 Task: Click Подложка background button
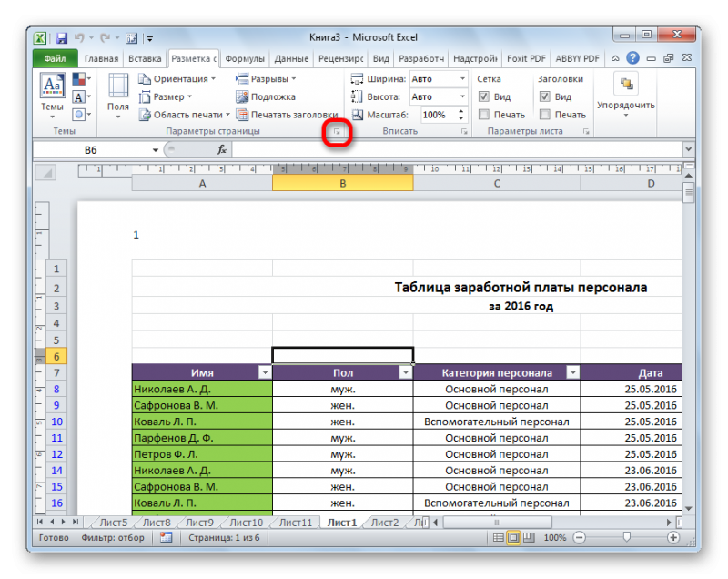(x=266, y=96)
